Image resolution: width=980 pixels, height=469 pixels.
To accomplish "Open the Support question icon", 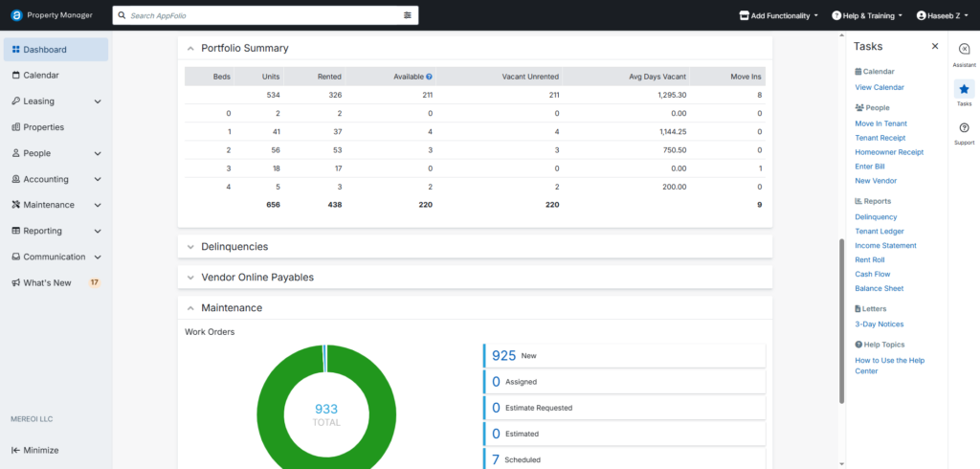I will [x=965, y=127].
